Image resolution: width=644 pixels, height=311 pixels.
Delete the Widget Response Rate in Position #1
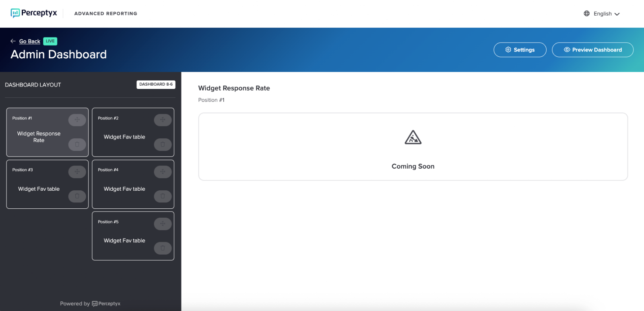point(77,144)
